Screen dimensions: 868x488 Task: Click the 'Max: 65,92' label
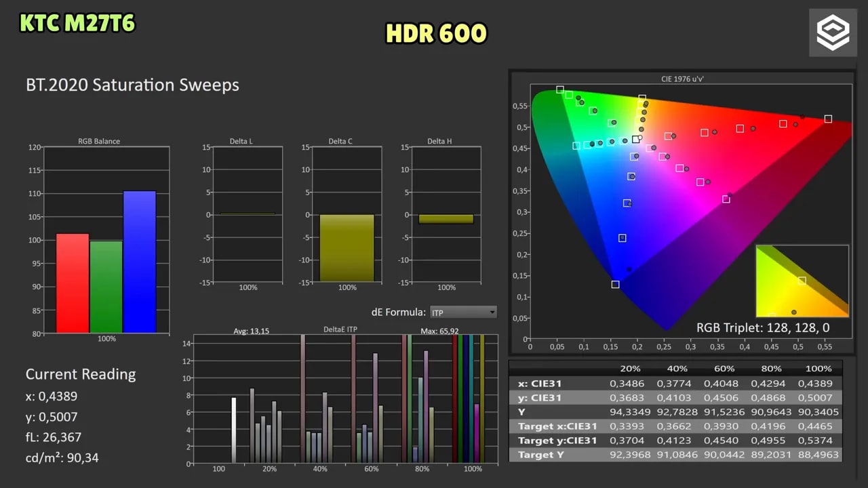tap(439, 331)
